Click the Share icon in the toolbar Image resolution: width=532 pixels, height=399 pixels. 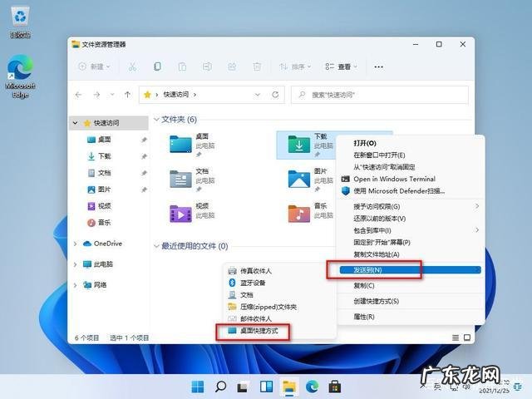click(x=232, y=66)
